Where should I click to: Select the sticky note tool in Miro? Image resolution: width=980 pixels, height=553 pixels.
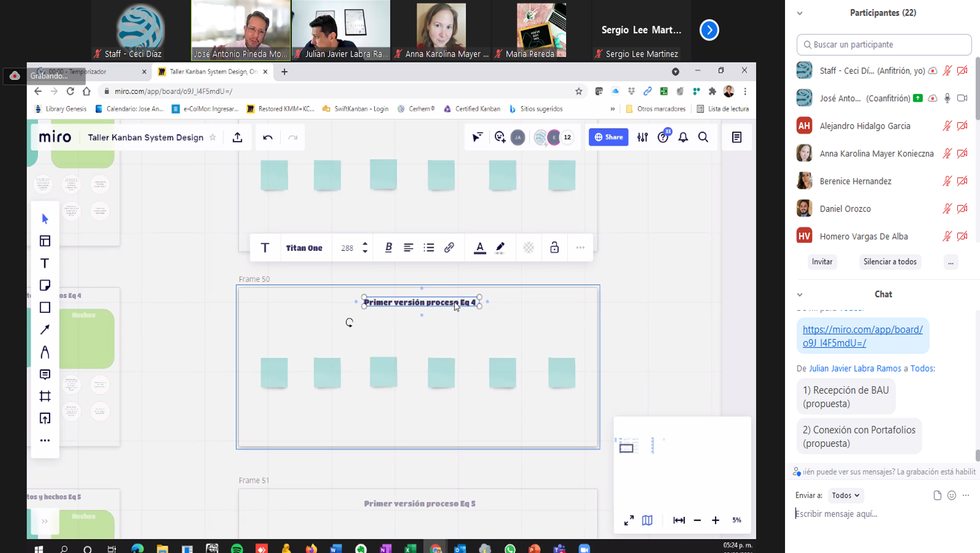45,286
